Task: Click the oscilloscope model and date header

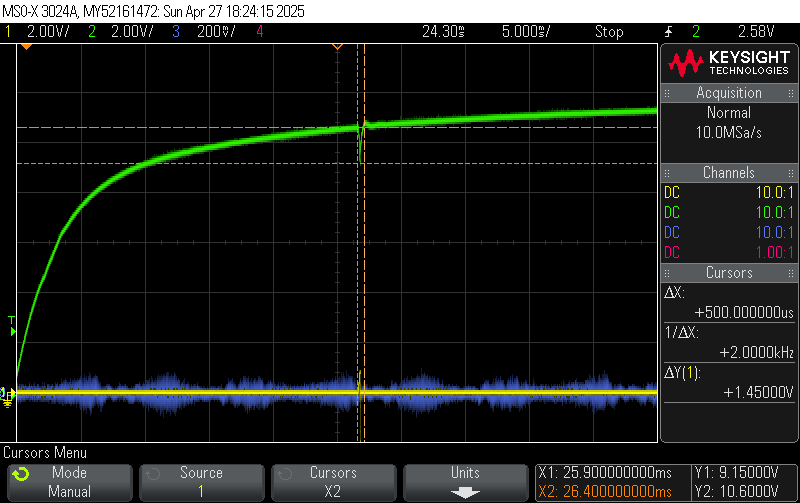Action: tap(153, 11)
